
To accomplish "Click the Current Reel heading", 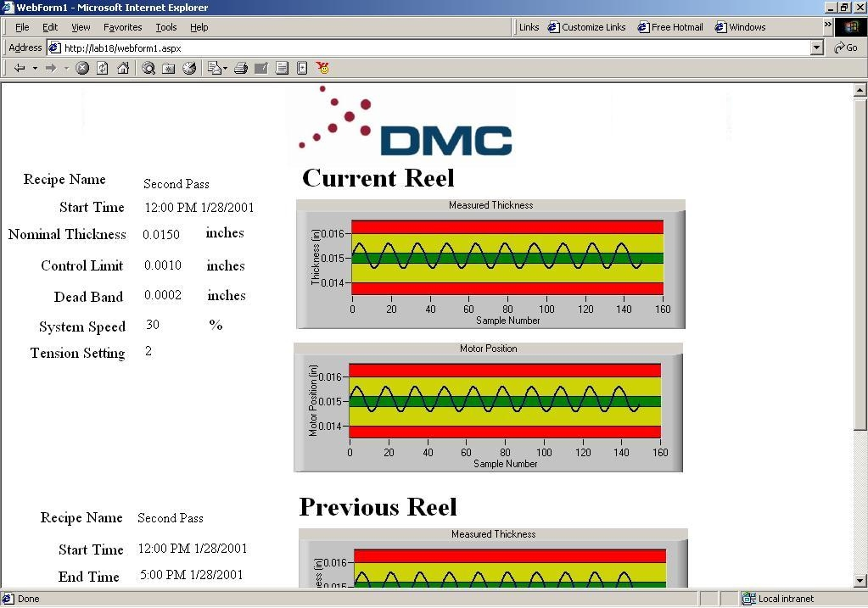I will pos(378,178).
